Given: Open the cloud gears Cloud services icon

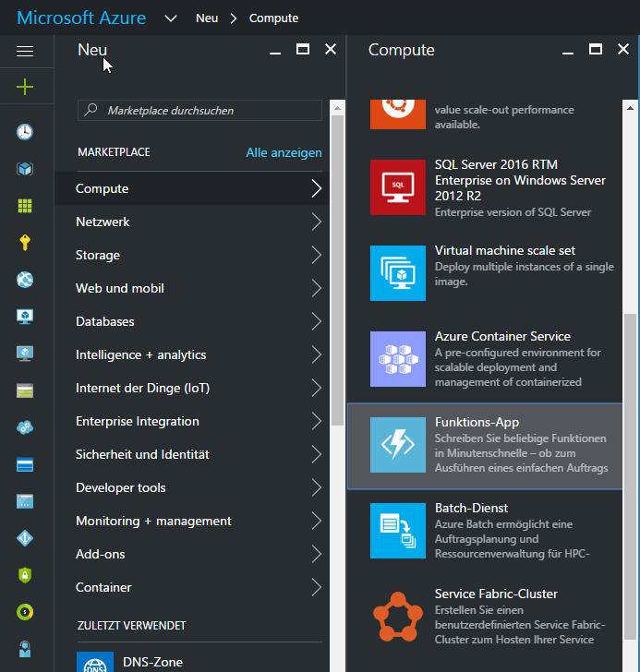Looking at the screenshot, I should click(x=25, y=427).
